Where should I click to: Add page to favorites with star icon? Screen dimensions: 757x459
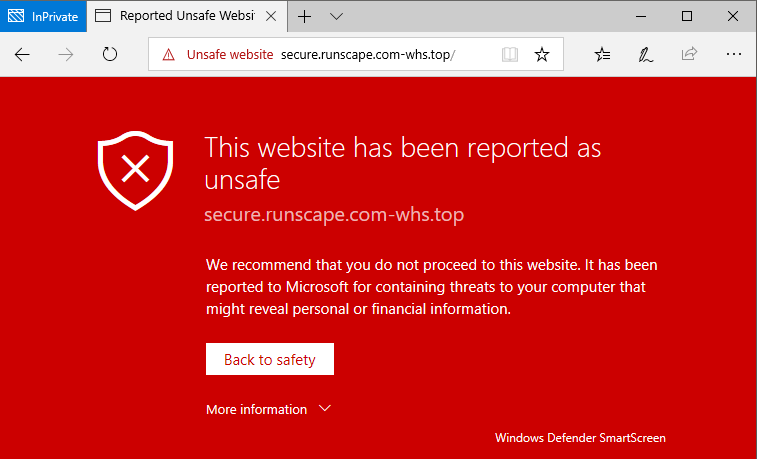542,54
